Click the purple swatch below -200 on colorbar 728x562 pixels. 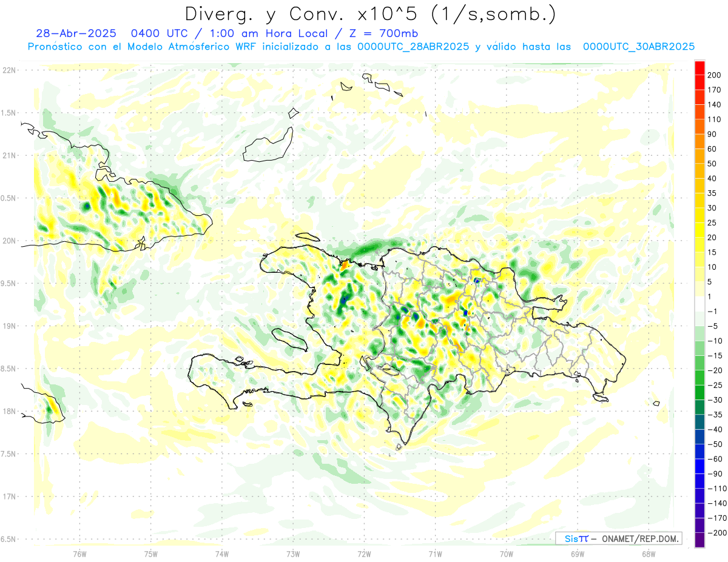pos(699,540)
